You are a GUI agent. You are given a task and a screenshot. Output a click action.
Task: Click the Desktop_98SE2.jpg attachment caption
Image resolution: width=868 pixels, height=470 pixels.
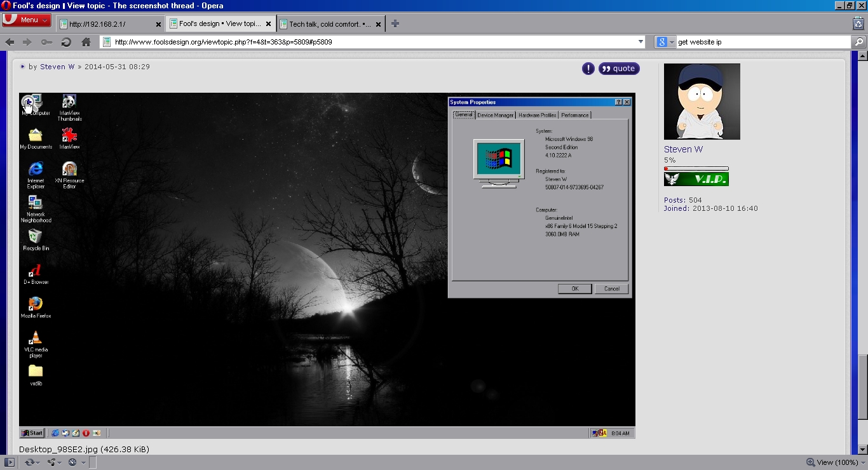pyautogui.click(x=84, y=449)
